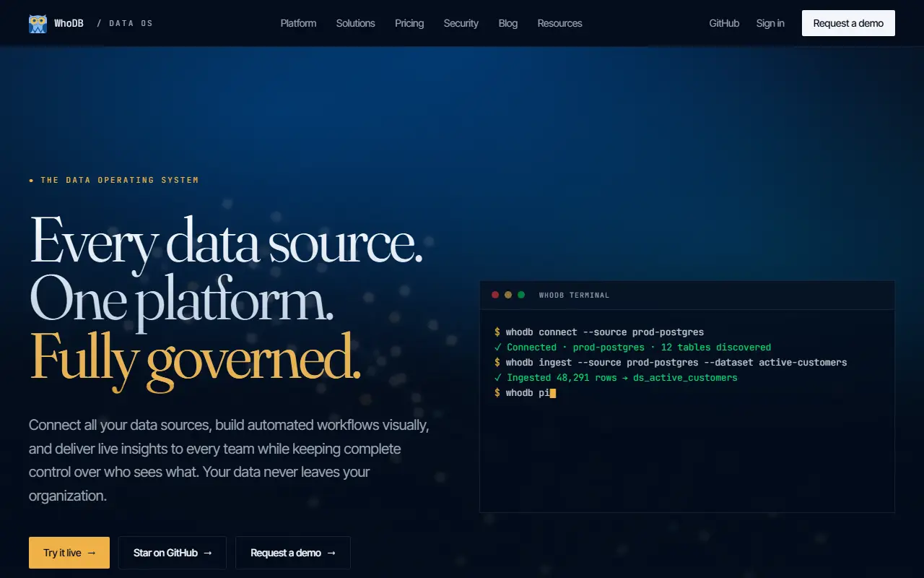Click the 'whodb pi' prompt with the cursor
Viewport: 924px width, 578px height.
pos(525,393)
